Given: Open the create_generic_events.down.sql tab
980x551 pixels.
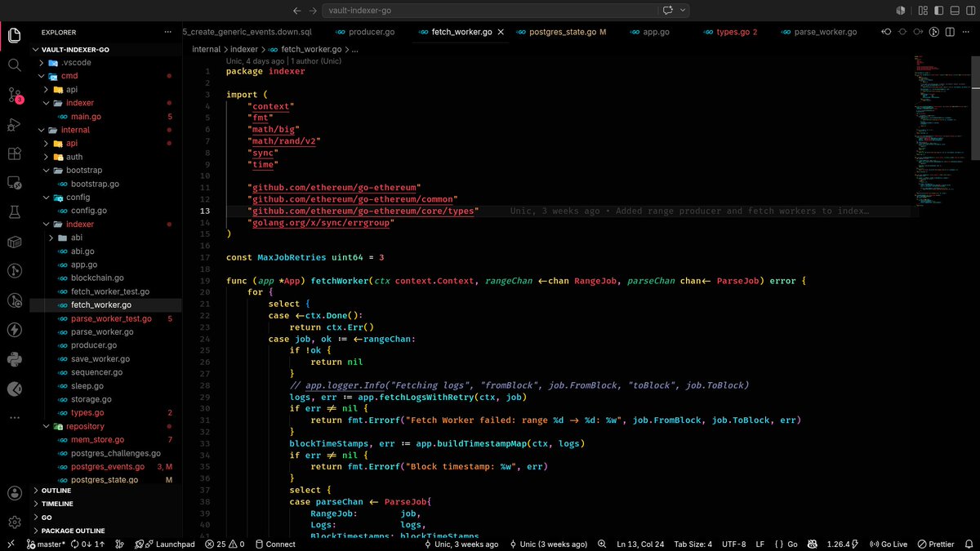Looking at the screenshot, I should (247, 32).
